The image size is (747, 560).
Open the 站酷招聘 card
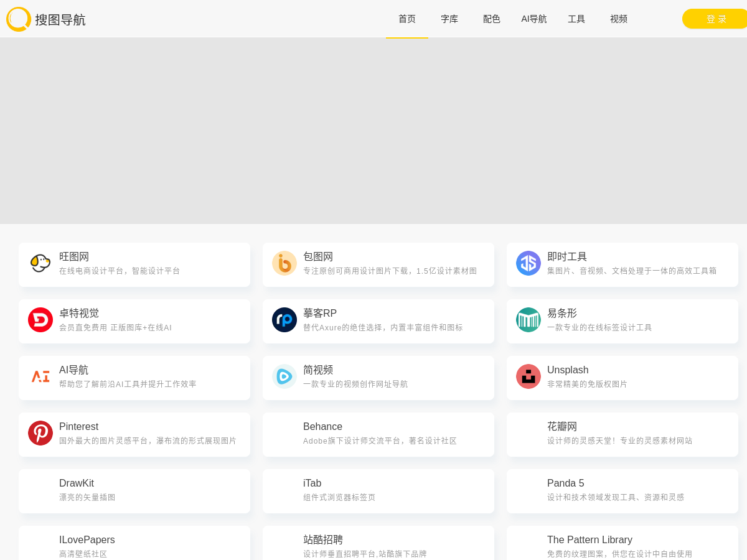(378, 543)
